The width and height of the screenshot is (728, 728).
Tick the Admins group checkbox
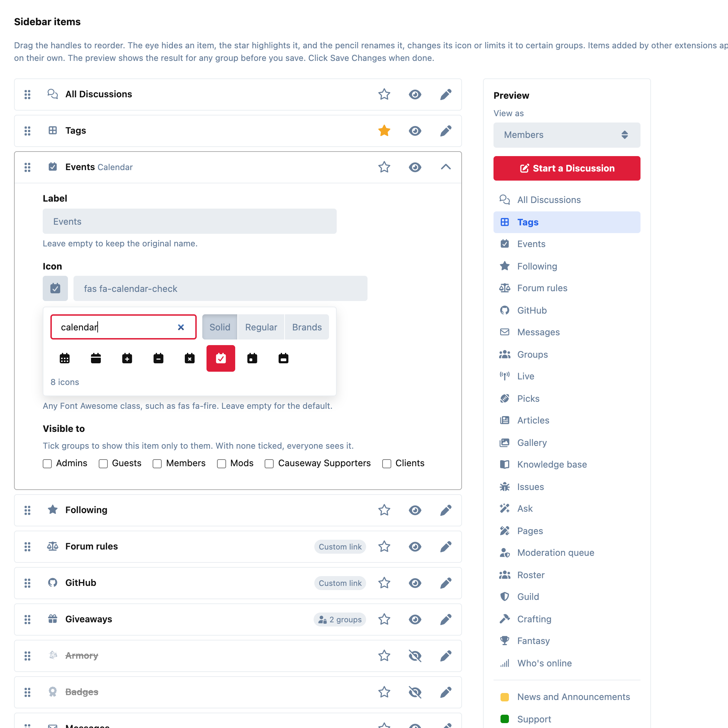[x=47, y=463]
